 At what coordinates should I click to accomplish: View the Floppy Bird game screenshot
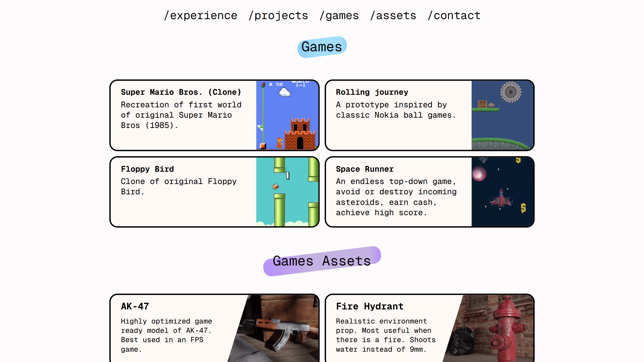click(287, 192)
